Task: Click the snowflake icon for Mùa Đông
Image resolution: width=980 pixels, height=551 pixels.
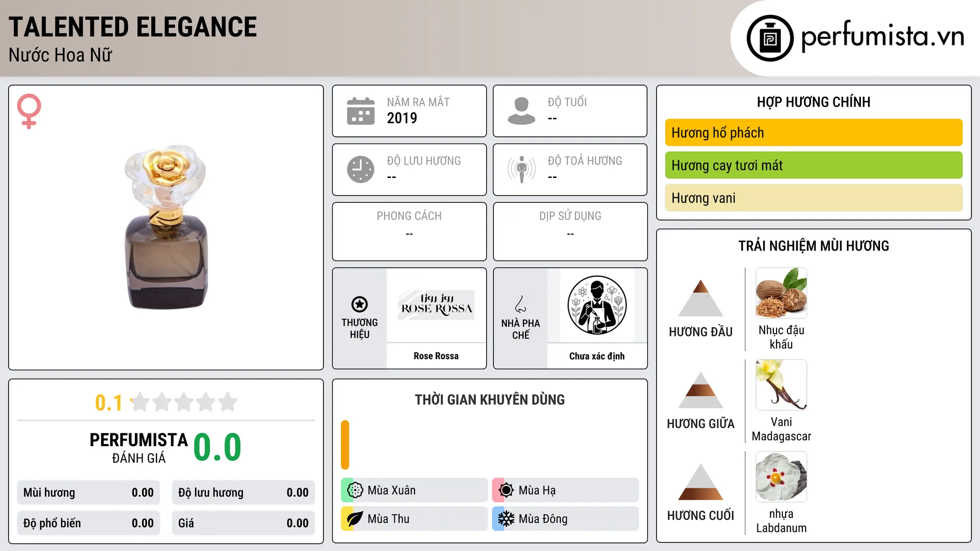Action: click(506, 519)
